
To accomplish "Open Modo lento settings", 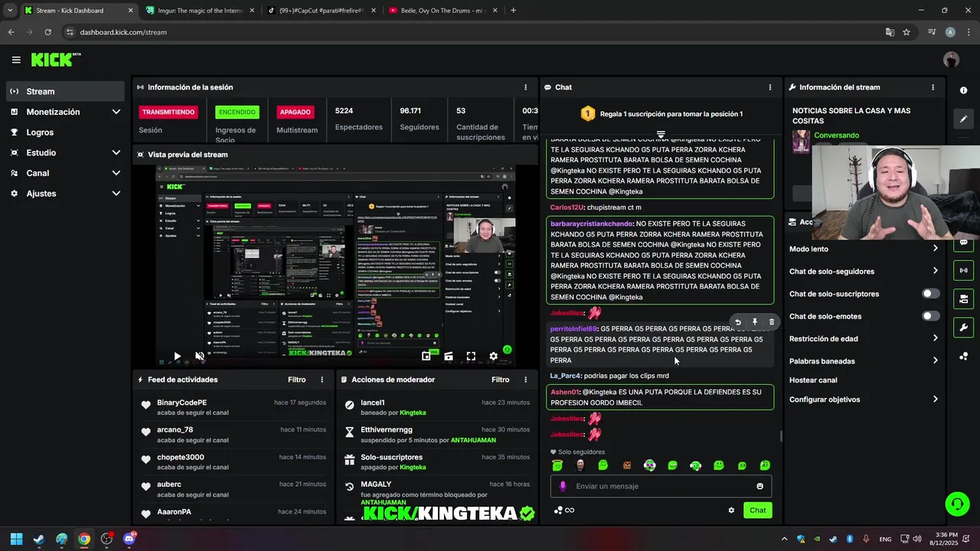I will coord(864,249).
